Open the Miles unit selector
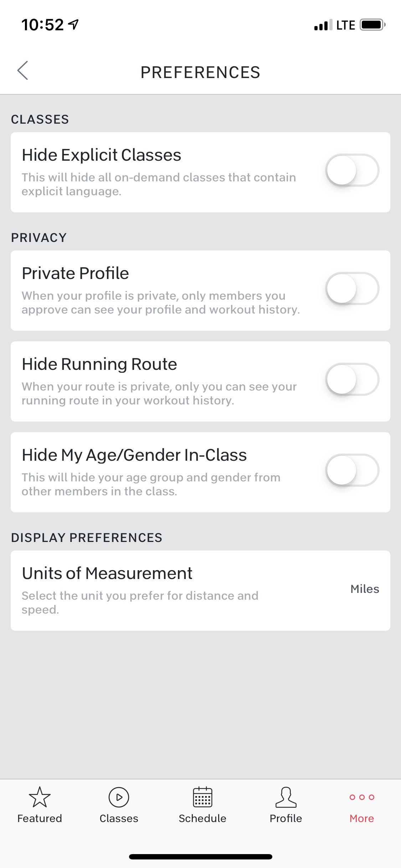This screenshot has height=868, width=401. 365,589
